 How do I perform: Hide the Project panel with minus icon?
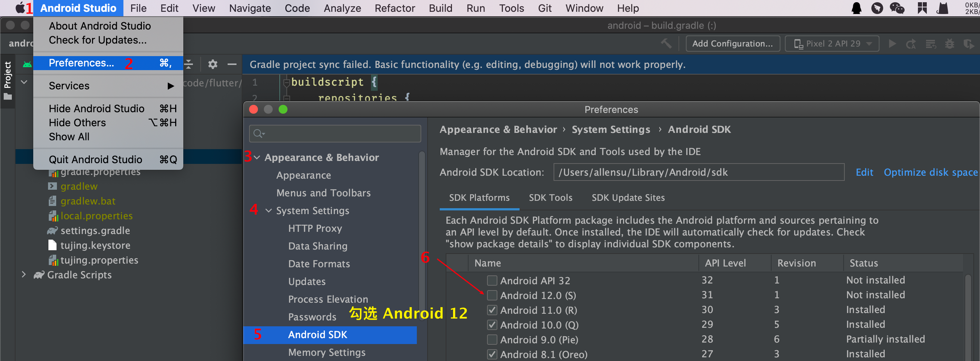[232, 64]
